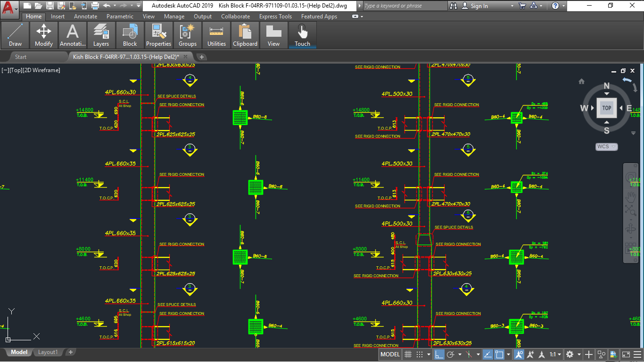644x362 pixels.
Task: Switch to the Annotate ribbon tab
Action: 85,16
